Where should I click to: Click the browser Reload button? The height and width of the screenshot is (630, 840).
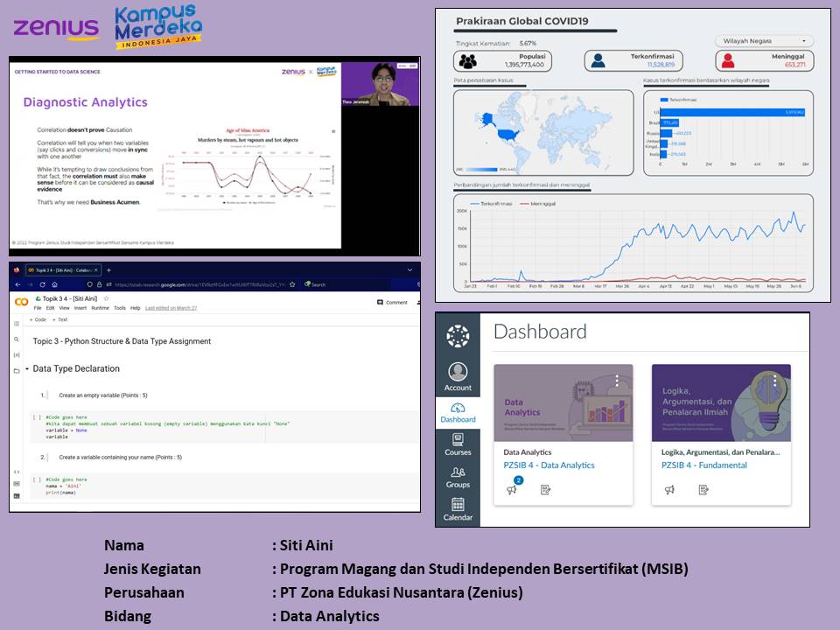tap(42, 284)
